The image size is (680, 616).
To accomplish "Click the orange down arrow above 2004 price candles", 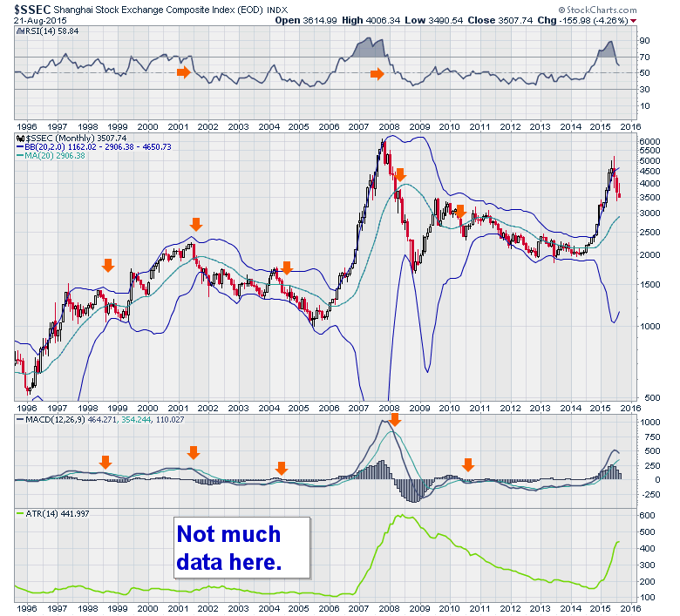I will pyautogui.click(x=286, y=267).
